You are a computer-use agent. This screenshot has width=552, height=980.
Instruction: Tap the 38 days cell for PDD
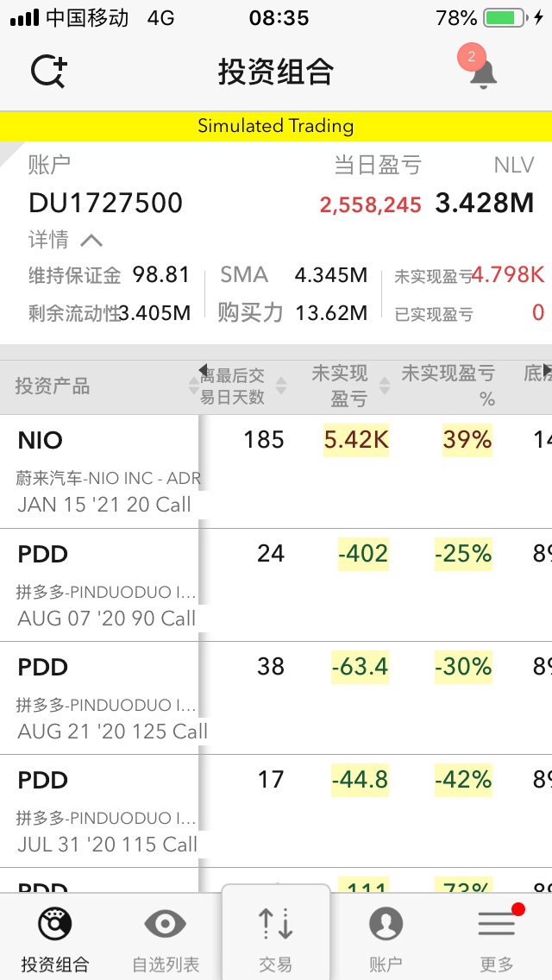click(x=271, y=667)
